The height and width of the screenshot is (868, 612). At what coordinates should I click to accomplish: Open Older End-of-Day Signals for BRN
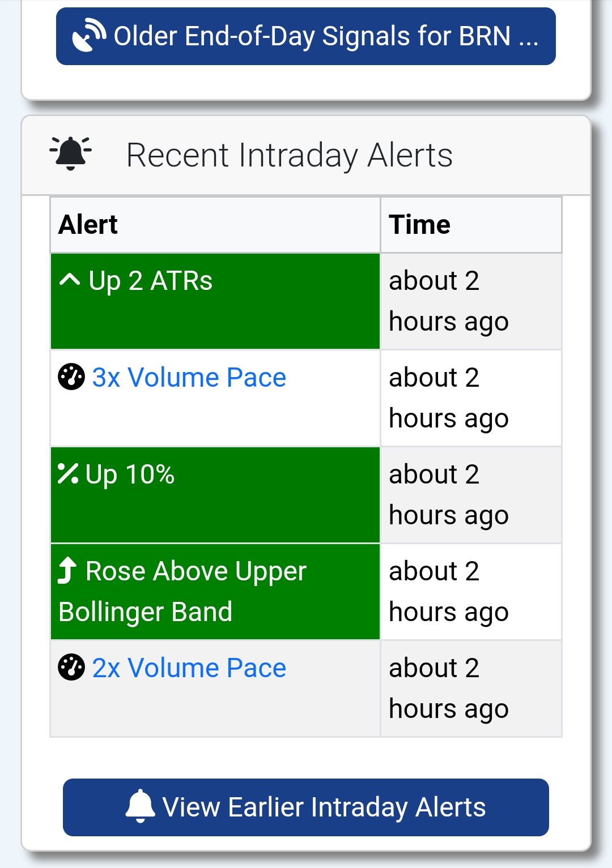pos(306,36)
